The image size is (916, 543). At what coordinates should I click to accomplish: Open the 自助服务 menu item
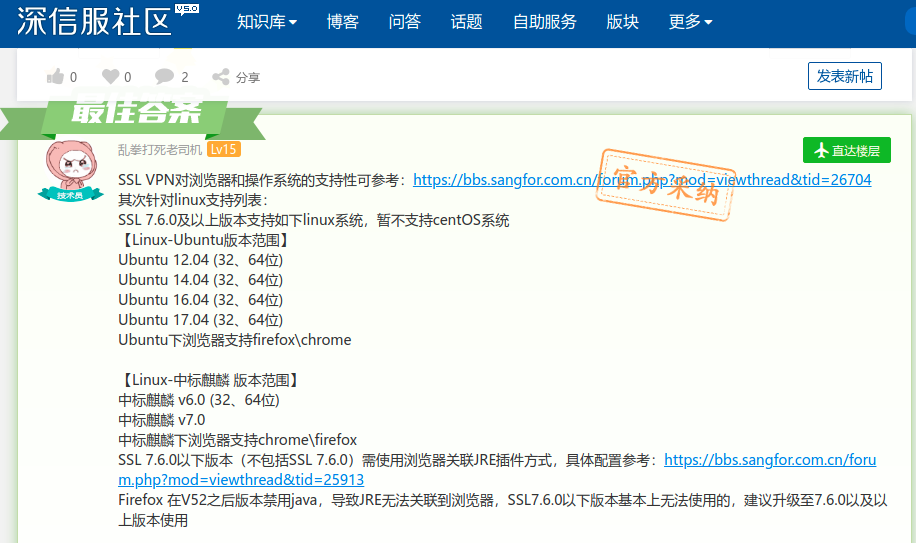(544, 22)
